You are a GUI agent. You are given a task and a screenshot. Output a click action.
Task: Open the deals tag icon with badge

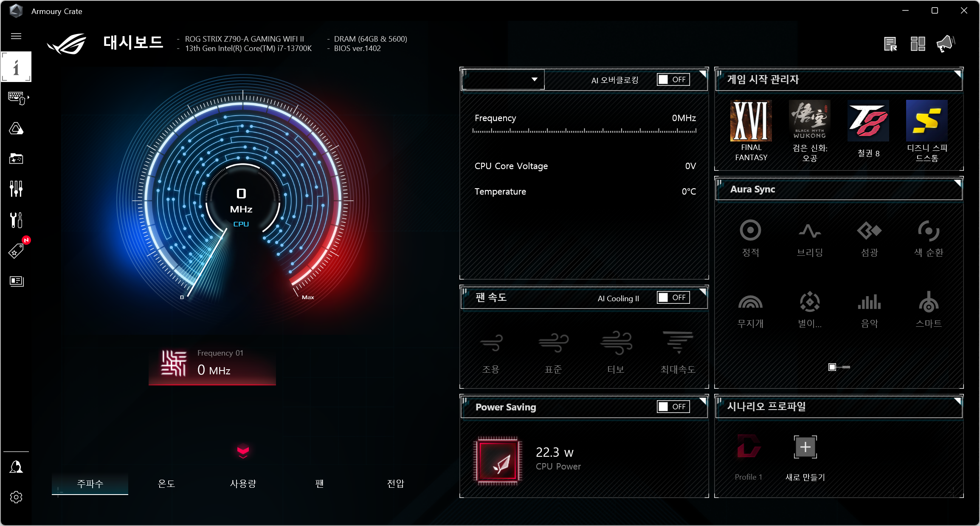16,251
